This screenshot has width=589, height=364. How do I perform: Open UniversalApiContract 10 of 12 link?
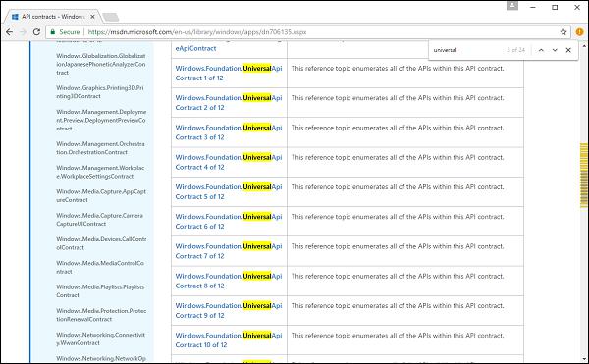(229, 340)
